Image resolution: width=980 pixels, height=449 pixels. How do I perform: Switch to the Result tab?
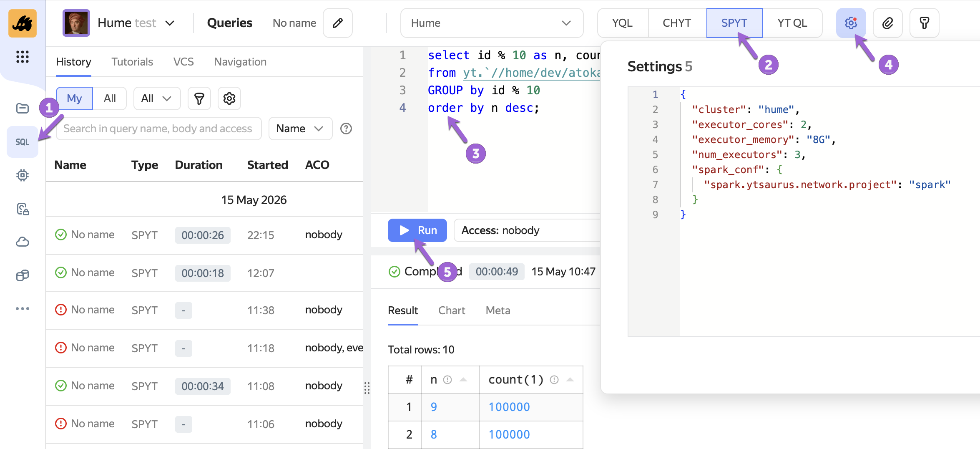[x=403, y=310]
